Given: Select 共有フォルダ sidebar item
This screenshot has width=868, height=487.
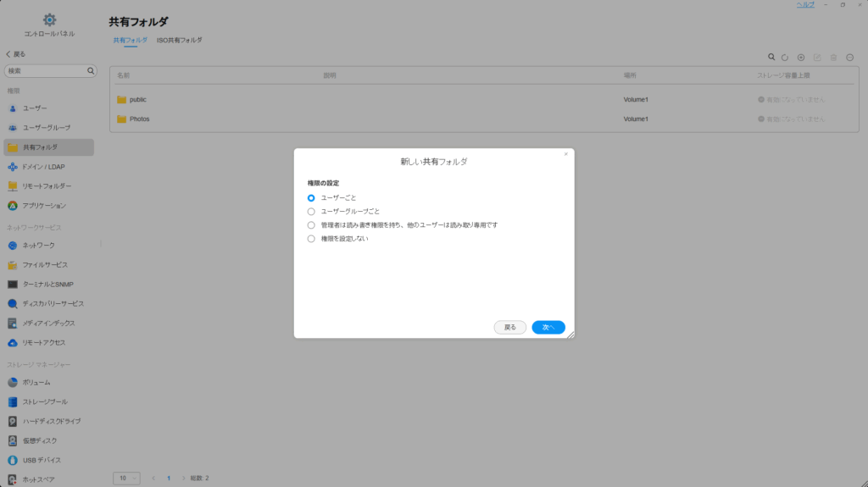Looking at the screenshot, I should pyautogui.click(x=48, y=147).
